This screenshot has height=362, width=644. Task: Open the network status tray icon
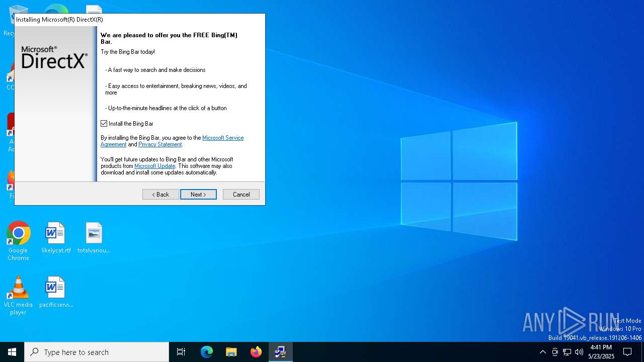[x=567, y=352]
